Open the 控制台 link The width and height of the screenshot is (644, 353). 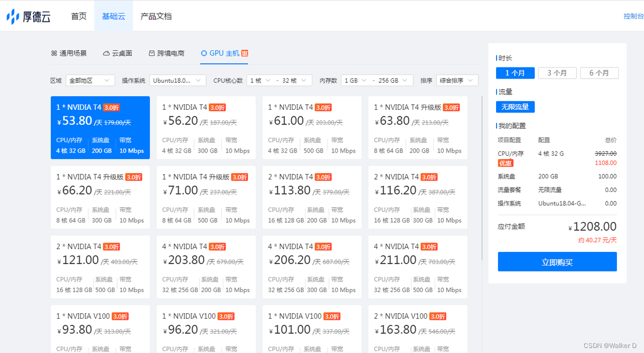[633, 16]
